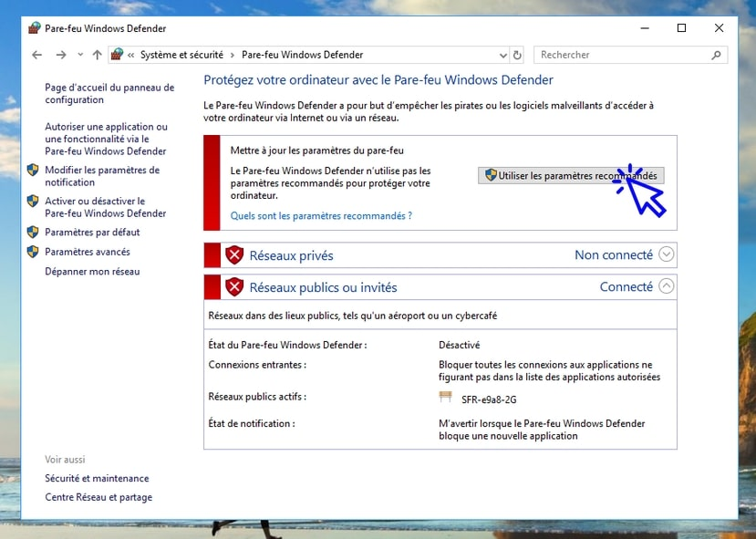The width and height of the screenshot is (756, 539).
Task: Close the Pare-feu Windows Defender window
Action: pos(719,28)
